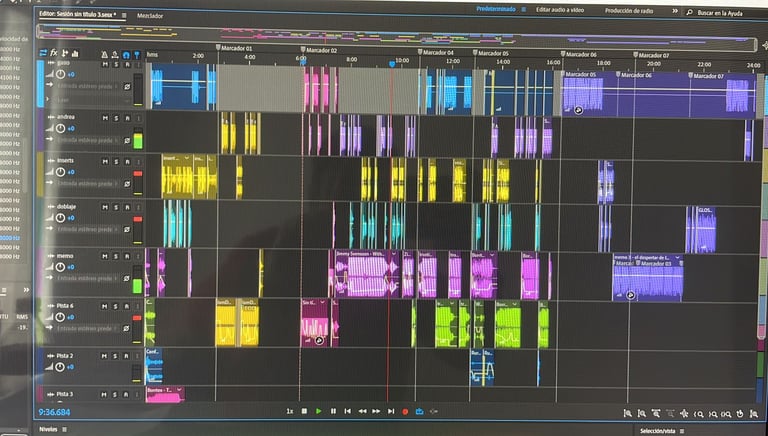This screenshot has width=768, height=436.
Task: Show more workspaces with double chevron
Action: (674, 11)
